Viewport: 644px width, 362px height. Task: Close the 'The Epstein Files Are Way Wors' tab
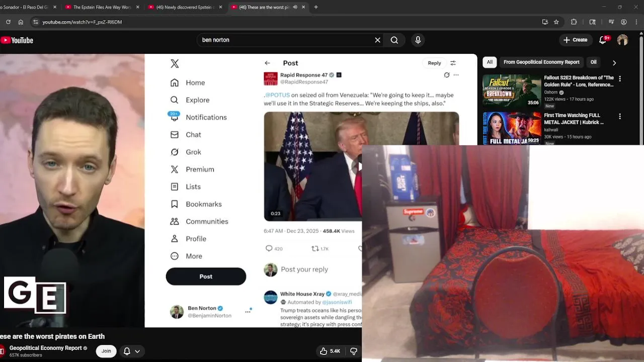137,7
